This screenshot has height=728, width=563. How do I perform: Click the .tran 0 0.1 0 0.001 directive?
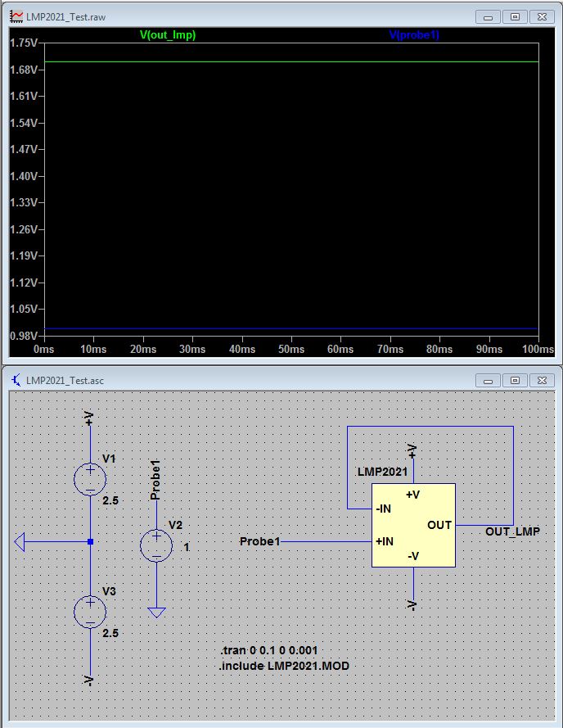[x=268, y=650]
